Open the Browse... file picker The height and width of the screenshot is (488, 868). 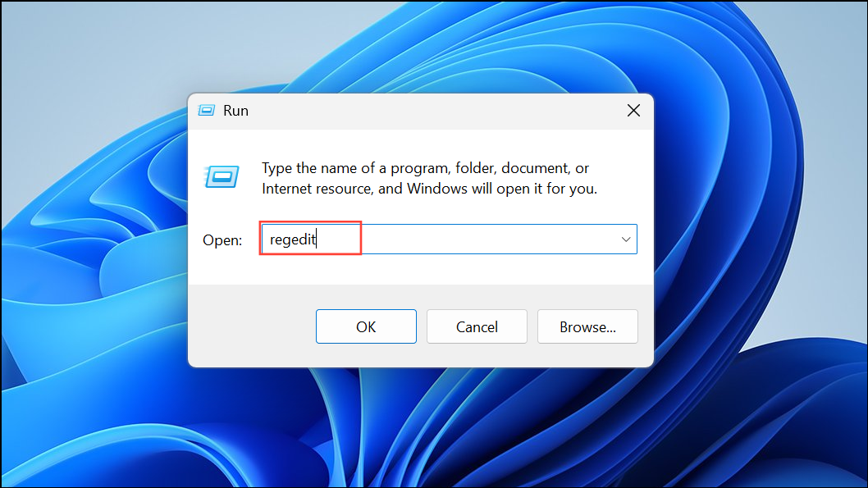587,326
